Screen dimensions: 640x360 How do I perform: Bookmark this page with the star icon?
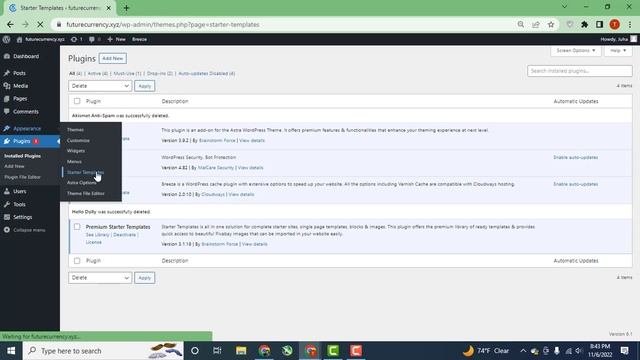(551, 24)
